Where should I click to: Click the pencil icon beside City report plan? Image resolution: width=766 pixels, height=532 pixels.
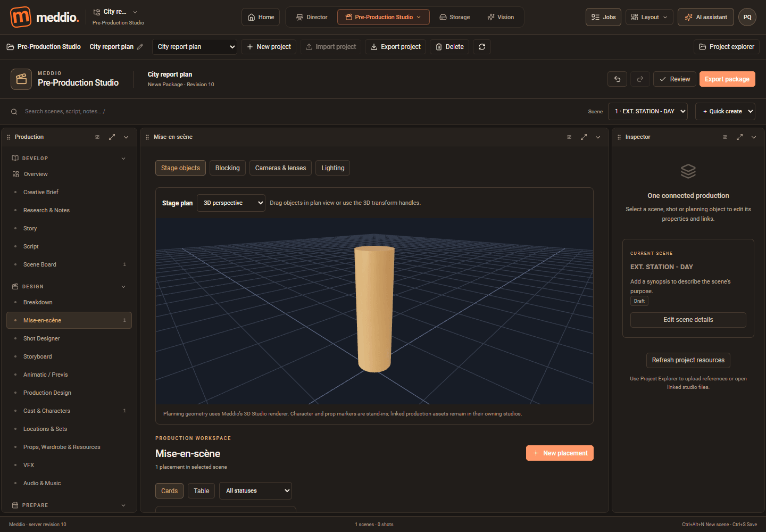pyautogui.click(x=140, y=47)
